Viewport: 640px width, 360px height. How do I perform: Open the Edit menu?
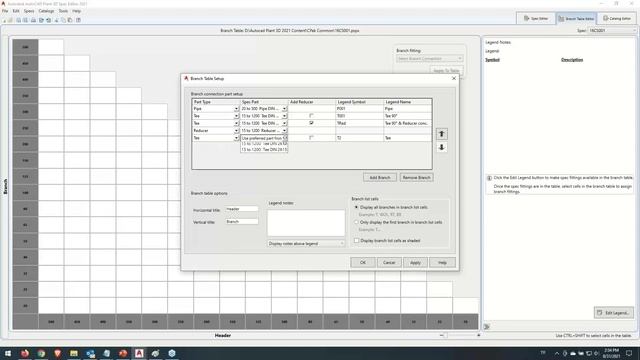click(16, 11)
